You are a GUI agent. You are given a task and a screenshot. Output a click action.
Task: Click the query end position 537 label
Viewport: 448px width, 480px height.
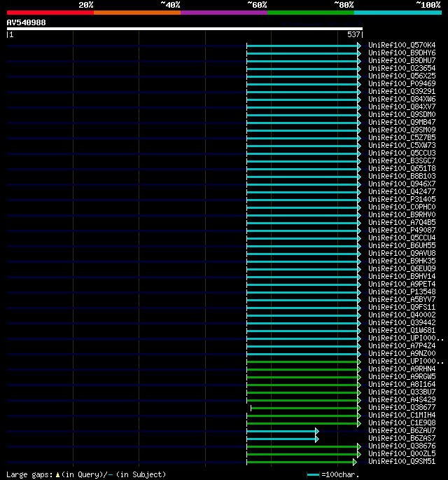pos(353,34)
